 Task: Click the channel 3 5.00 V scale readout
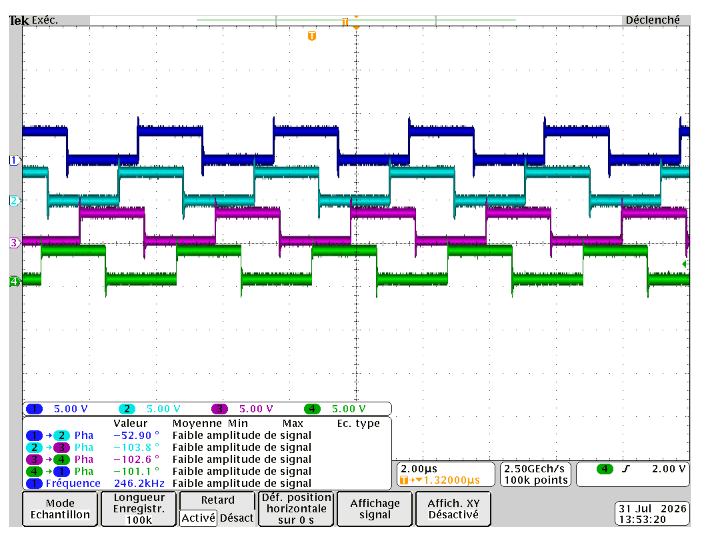pyautogui.click(x=256, y=409)
